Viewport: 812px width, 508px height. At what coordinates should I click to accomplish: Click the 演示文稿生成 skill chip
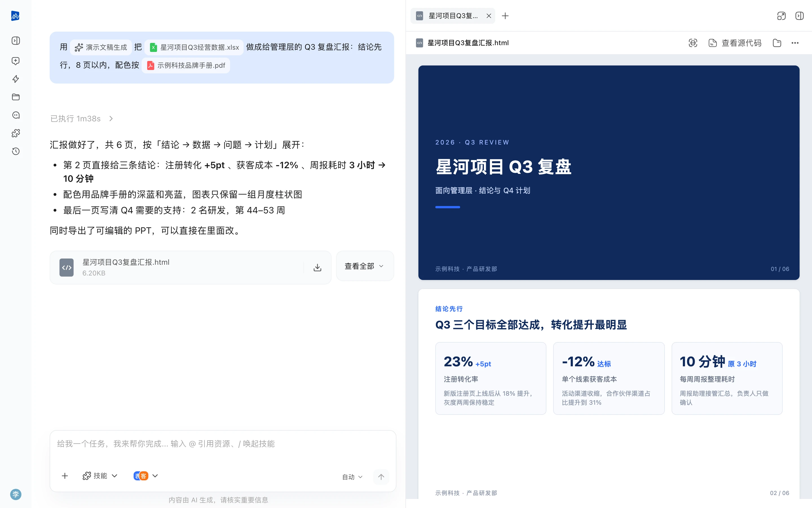[101, 47]
